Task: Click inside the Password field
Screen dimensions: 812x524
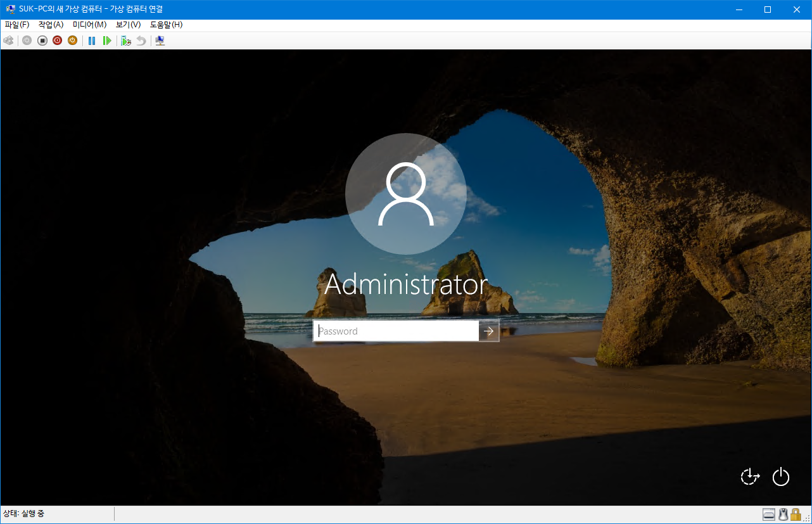Action: coord(396,331)
